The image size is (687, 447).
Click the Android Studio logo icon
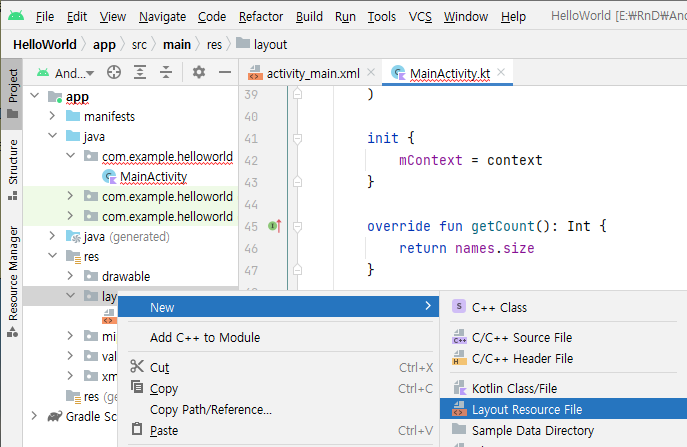pyautogui.click(x=16, y=16)
